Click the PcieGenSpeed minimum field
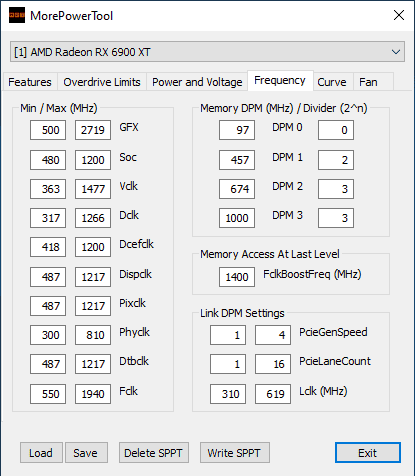 [228, 335]
